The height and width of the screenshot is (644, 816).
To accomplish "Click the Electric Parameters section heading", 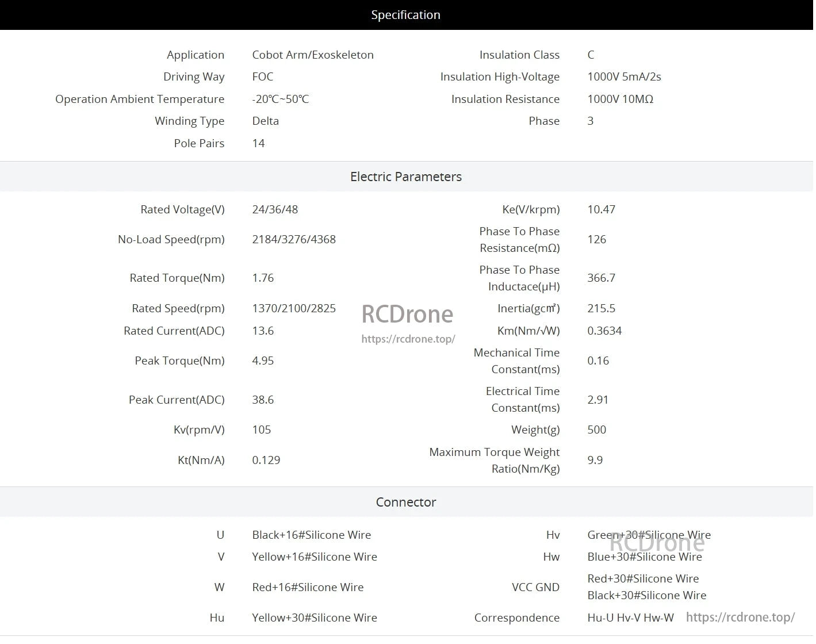I will point(405,177).
